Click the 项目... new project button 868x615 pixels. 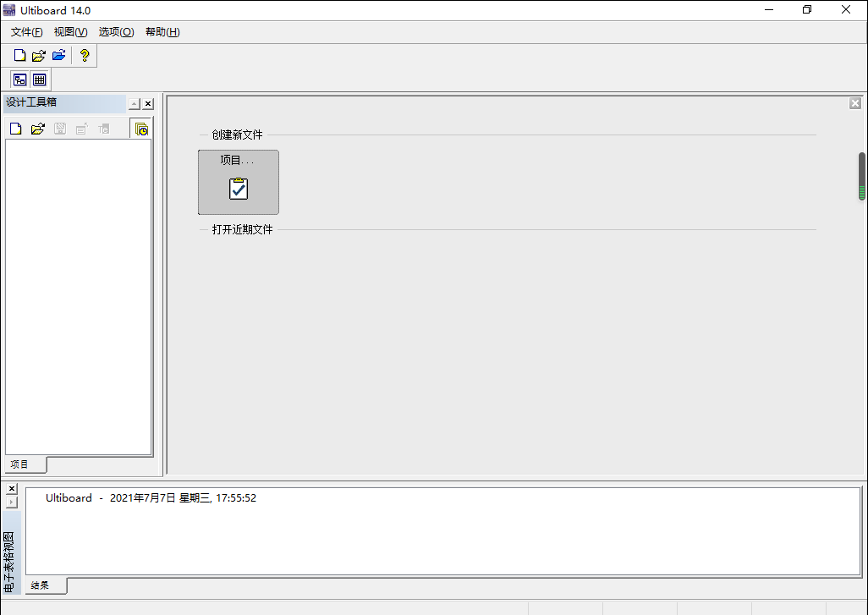click(x=238, y=182)
